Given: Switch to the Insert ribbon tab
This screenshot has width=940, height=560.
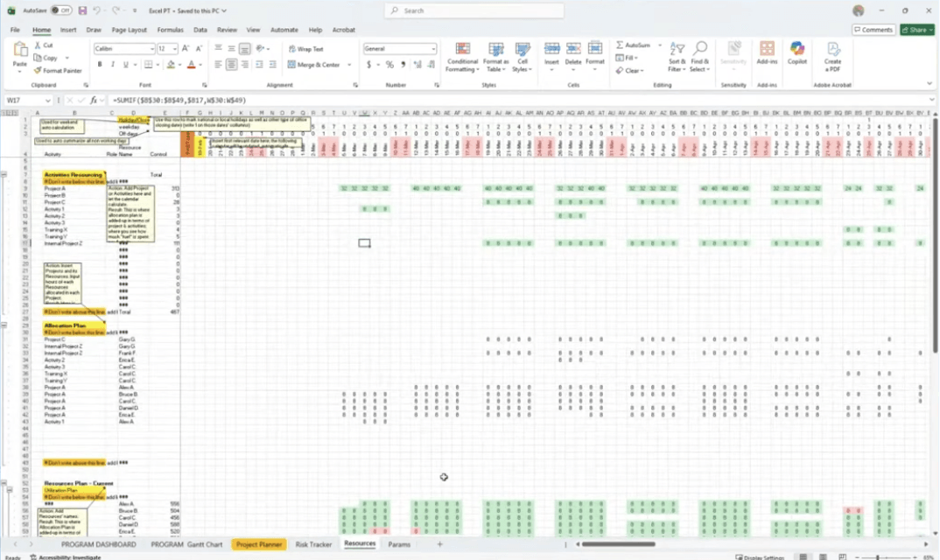Looking at the screenshot, I should pyautogui.click(x=67, y=30).
